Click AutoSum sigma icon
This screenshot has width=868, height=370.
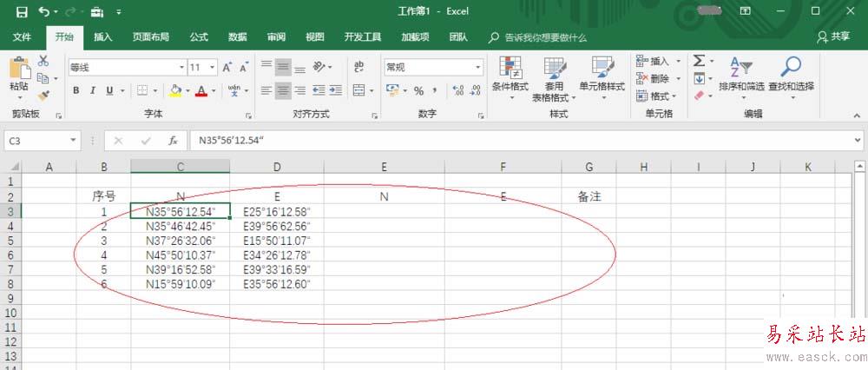point(699,61)
